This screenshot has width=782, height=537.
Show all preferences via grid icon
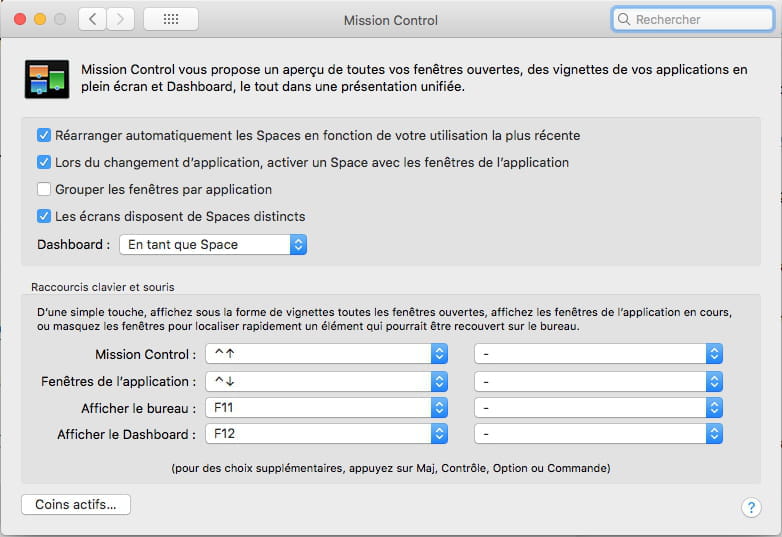pyautogui.click(x=171, y=19)
